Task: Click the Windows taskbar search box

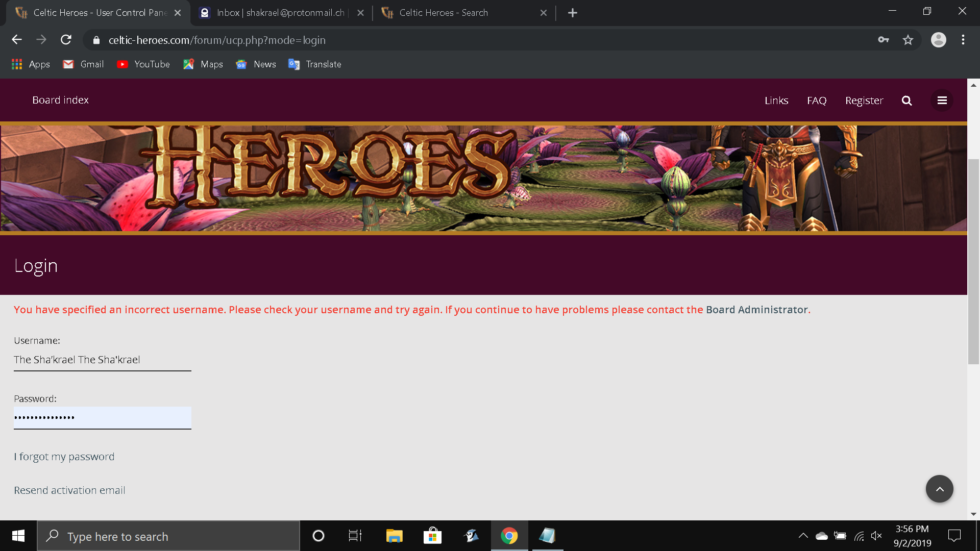Action: coord(168,536)
